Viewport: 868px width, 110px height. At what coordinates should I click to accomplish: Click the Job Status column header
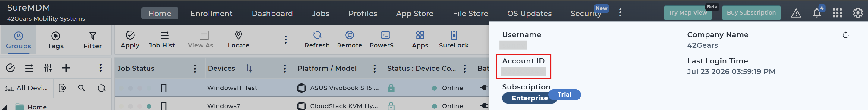point(136,69)
